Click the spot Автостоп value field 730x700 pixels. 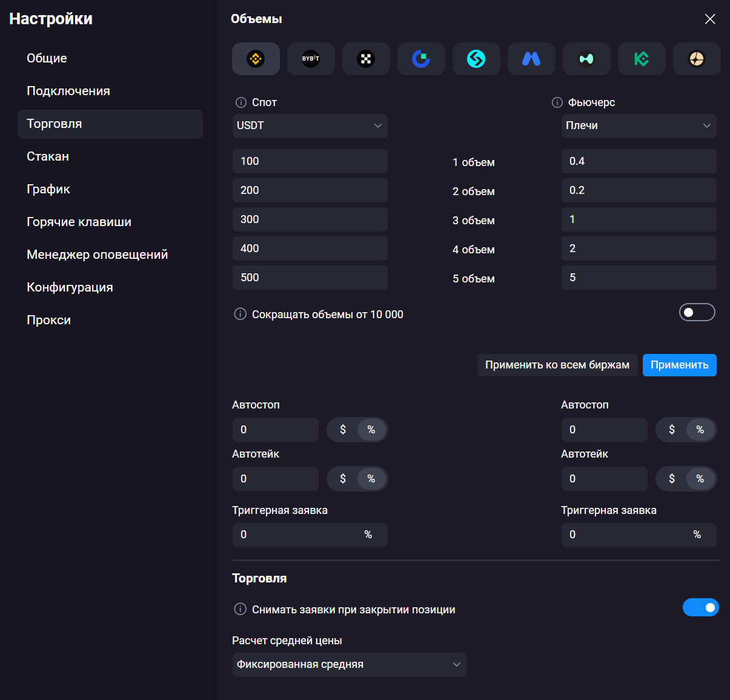pyautogui.click(x=275, y=430)
